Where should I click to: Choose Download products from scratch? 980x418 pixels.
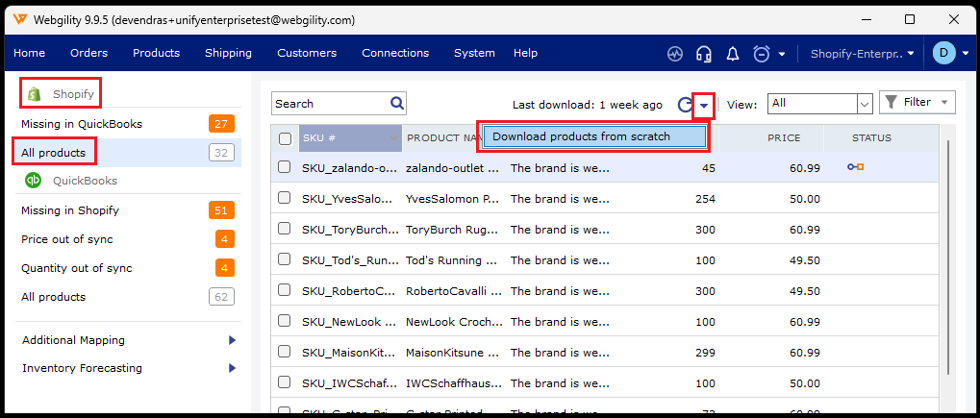594,137
